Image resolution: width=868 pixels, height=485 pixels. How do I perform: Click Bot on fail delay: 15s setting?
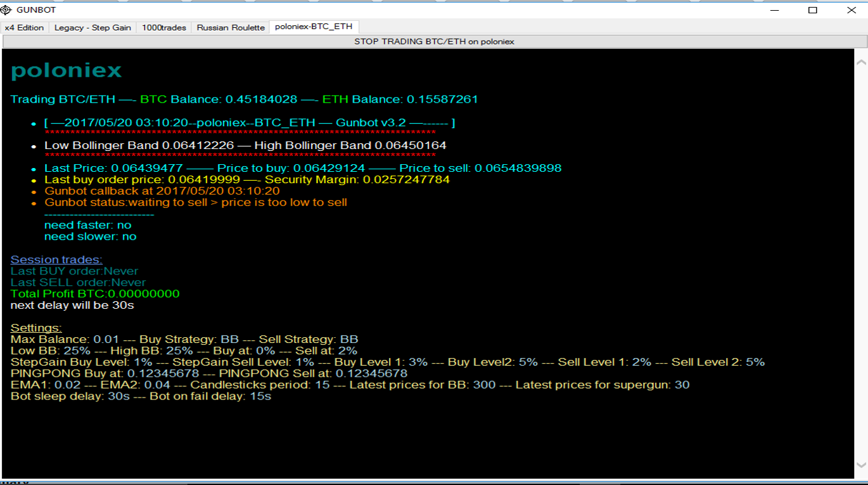coord(210,396)
